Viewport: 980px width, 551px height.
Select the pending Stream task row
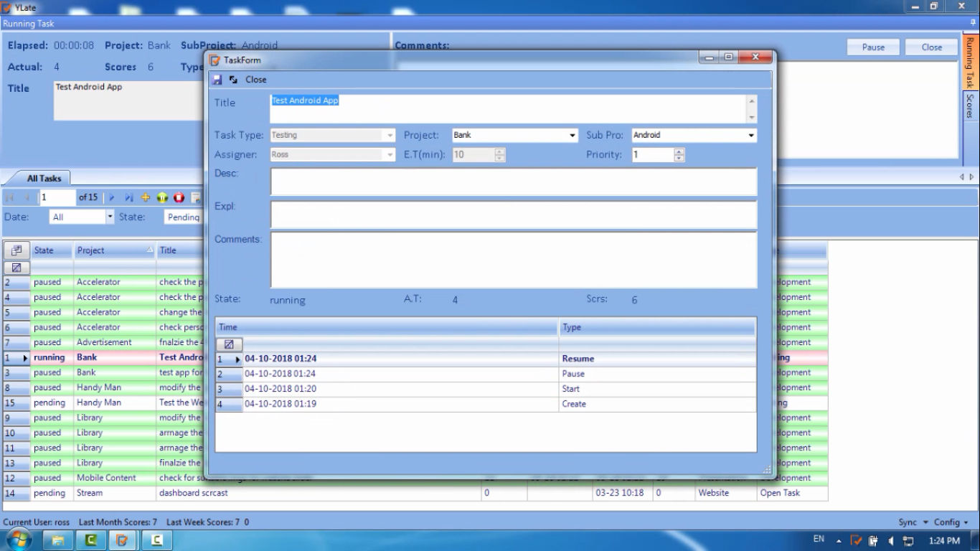[415, 493]
